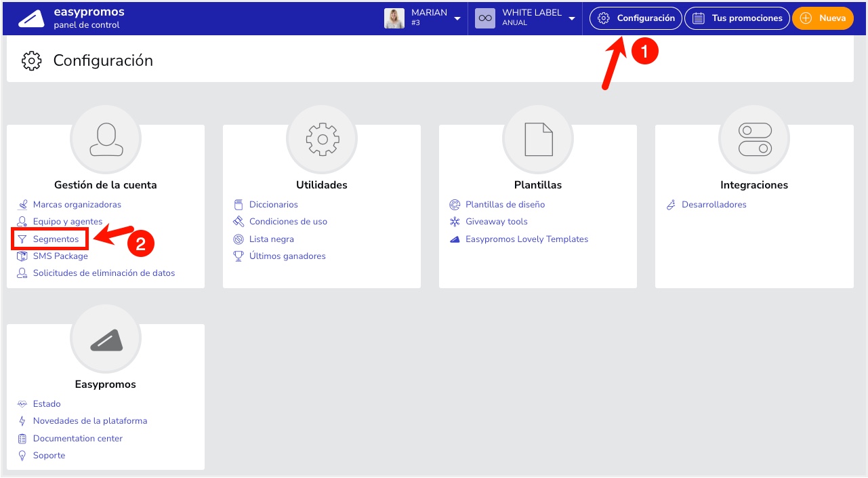Image resolution: width=868 pixels, height=478 pixels.
Task: Click the Marian profile avatar
Action: click(x=394, y=18)
